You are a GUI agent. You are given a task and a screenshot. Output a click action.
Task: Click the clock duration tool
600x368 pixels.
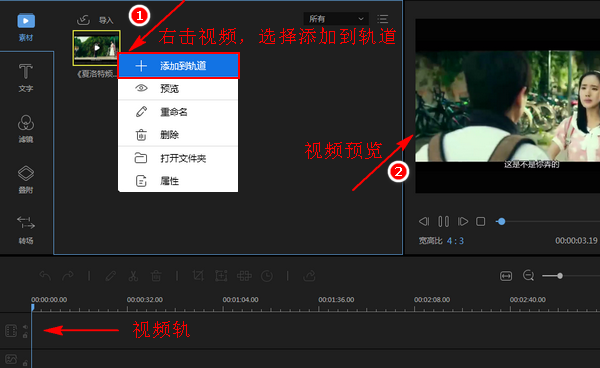(267, 276)
